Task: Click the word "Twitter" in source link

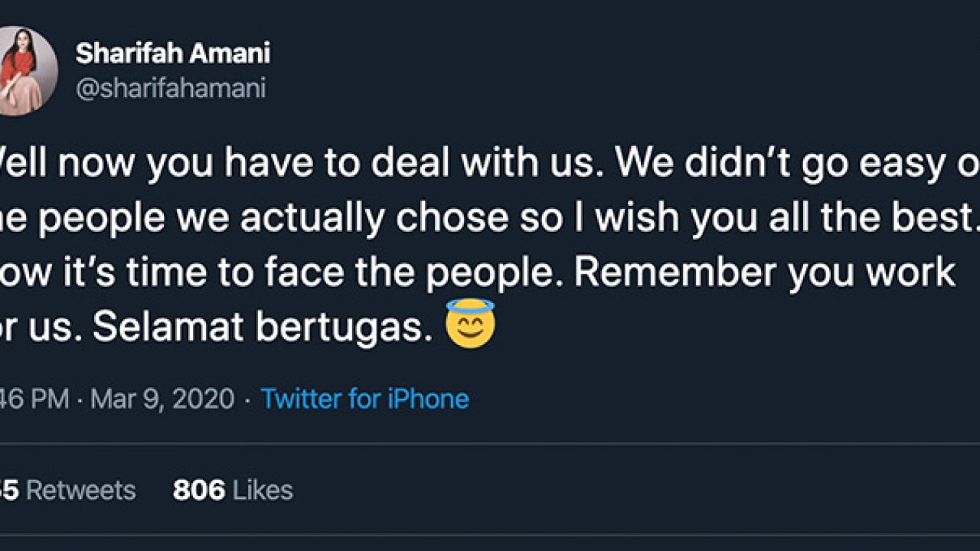Action: coord(301,399)
